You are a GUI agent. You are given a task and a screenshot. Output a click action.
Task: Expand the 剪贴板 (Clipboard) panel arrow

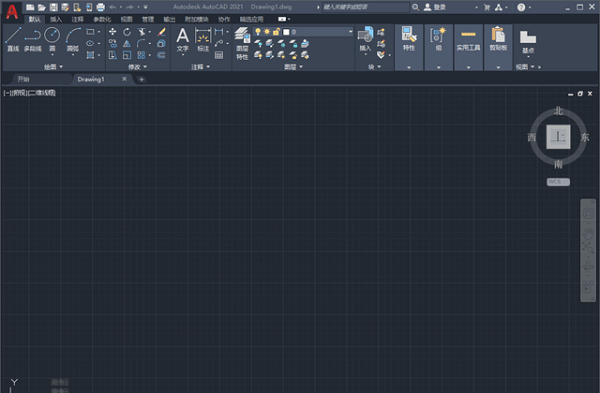tap(498, 67)
